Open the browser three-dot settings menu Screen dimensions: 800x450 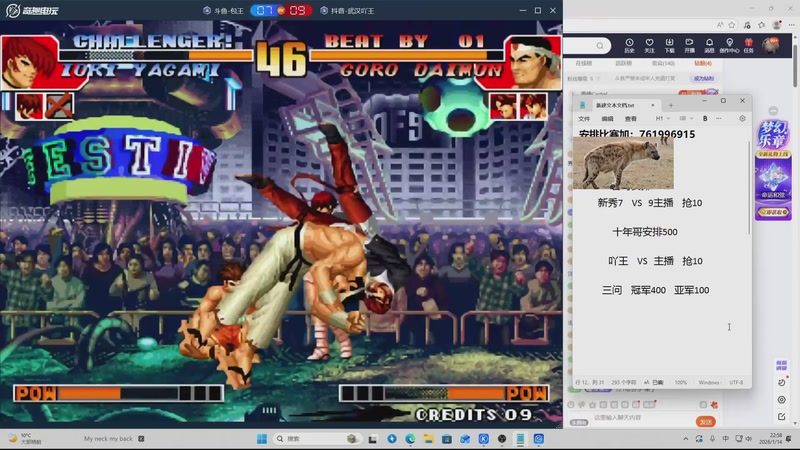(791, 24)
